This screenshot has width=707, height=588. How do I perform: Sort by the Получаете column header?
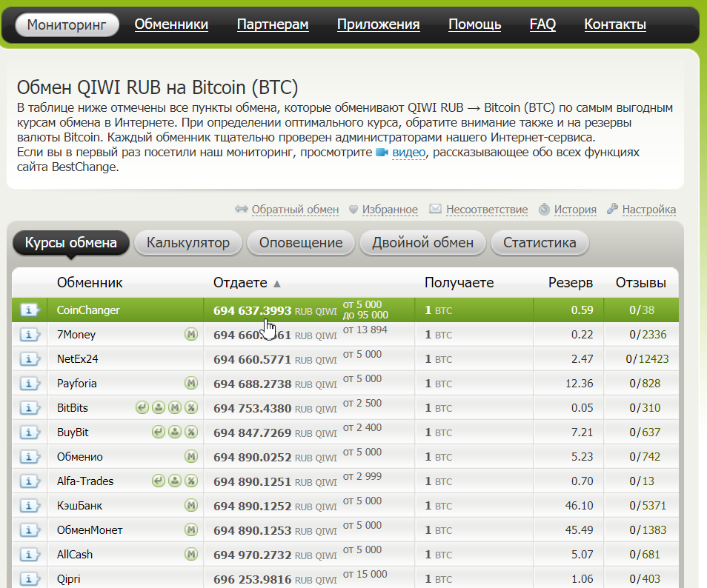point(459,283)
